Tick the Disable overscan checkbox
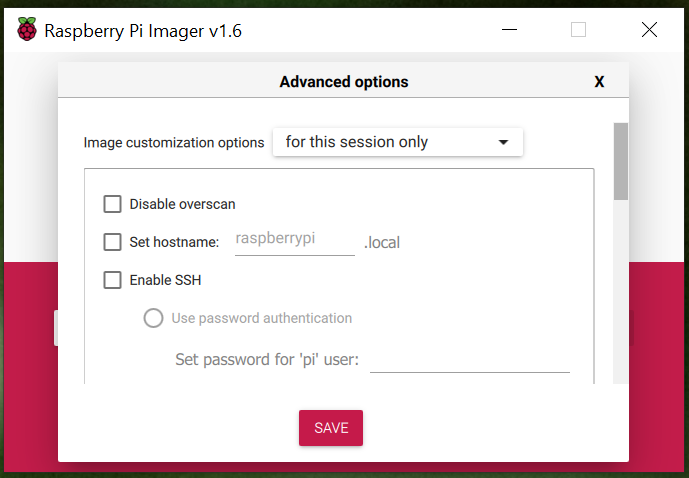 (112, 204)
